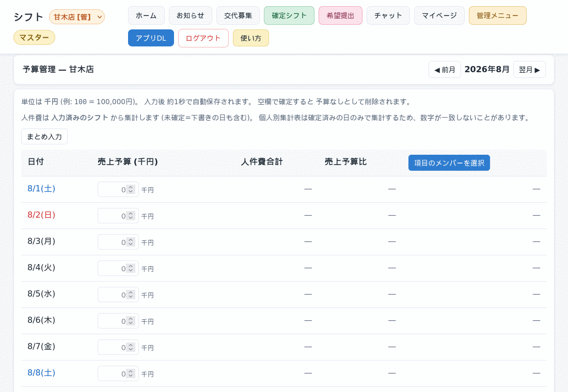The height and width of the screenshot is (392, 568).
Task: Click the budget input for 8/6(木)
Action: point(118,321)
